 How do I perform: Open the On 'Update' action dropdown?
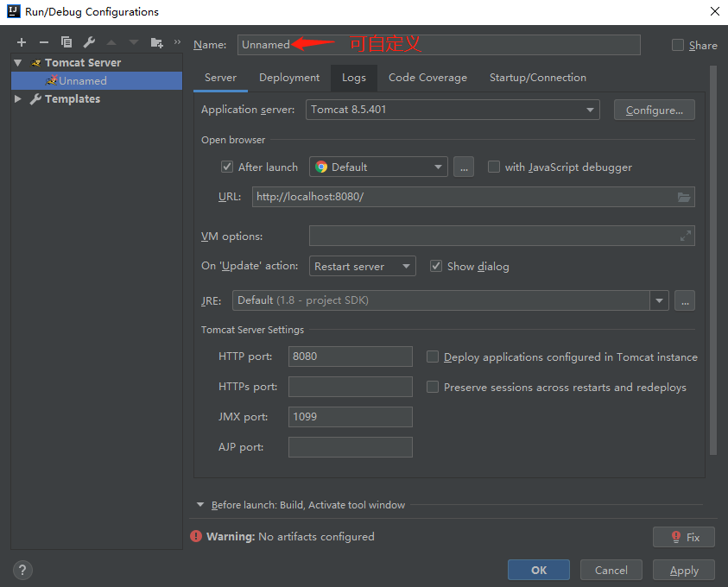(363, 267)
